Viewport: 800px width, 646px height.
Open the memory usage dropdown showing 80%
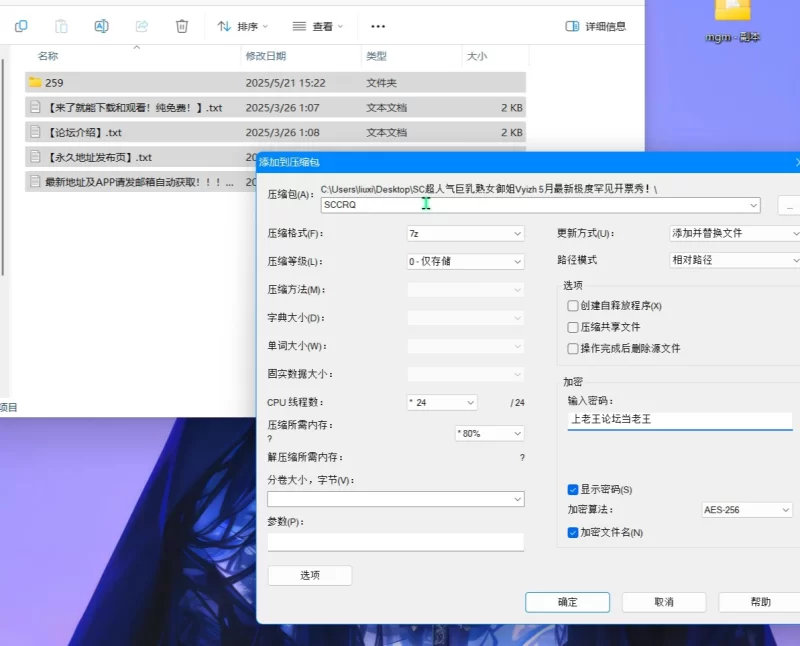click(489, 433)
